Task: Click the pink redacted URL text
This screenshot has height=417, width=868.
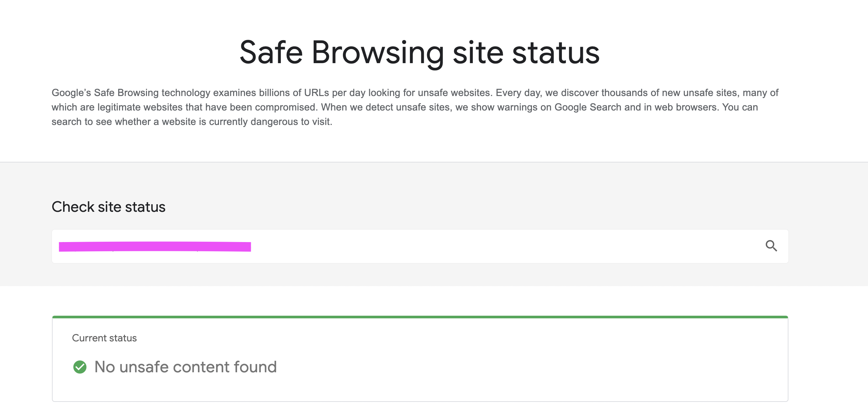Action: point(155,247)
